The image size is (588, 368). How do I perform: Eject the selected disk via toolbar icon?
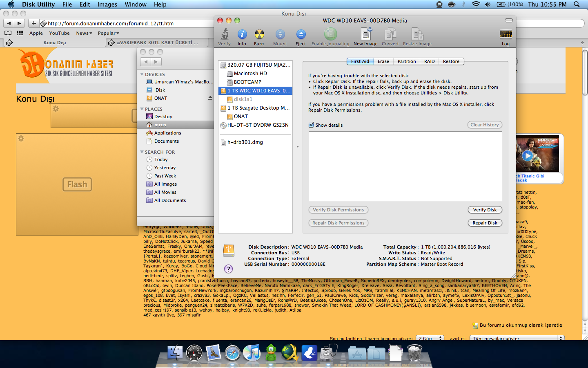tap(301, 34)
